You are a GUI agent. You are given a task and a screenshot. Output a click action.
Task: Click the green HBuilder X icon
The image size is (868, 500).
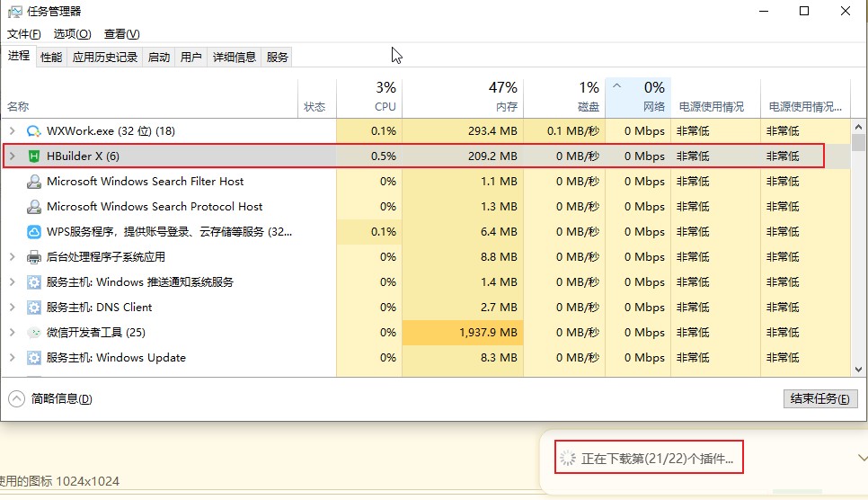pos(34,156)
